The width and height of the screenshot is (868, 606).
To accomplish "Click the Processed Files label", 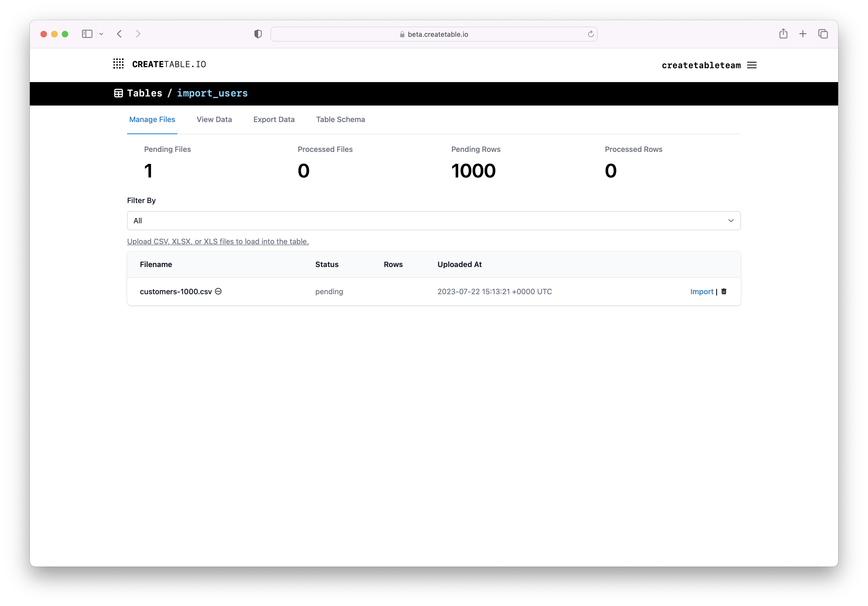I will click(x=325, y=149).
